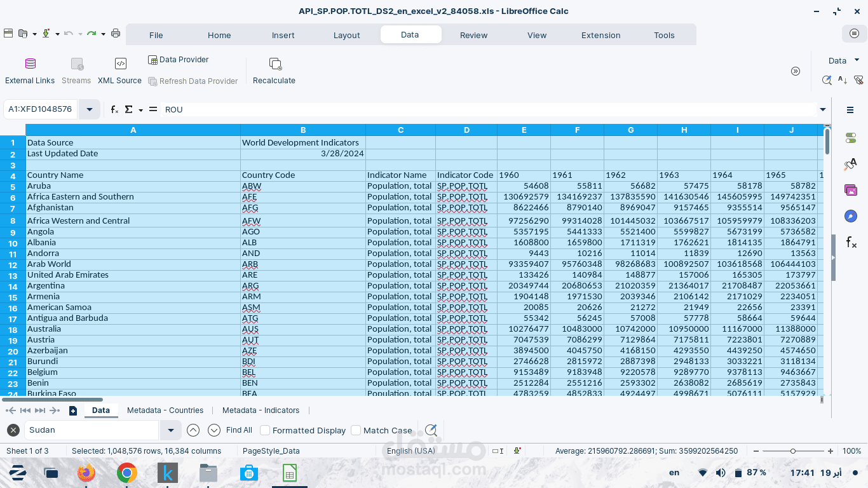Open the Redo dropdown arrow
Viewport: 868px width, 488px height.
point(103,34)
